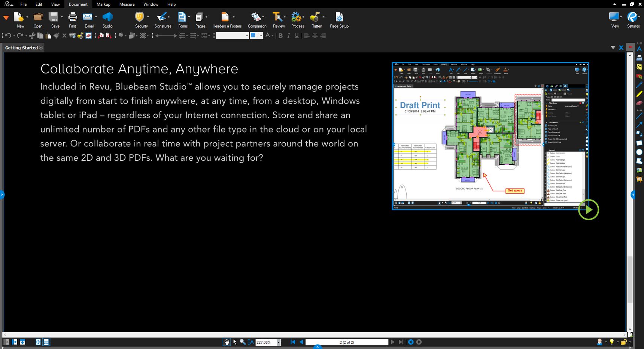Switch to the Measure tab
This screenshot has height=349, width=644.
[x=127, y=4]
